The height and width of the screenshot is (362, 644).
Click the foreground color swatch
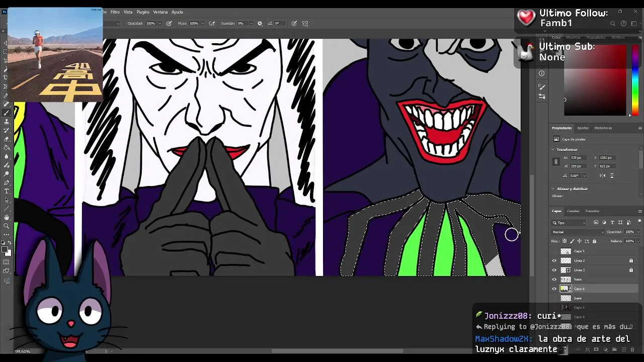pos(5,249)
